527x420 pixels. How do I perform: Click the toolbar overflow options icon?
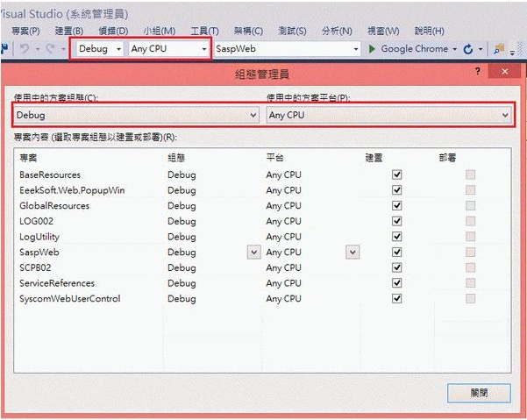coord(512,52)
